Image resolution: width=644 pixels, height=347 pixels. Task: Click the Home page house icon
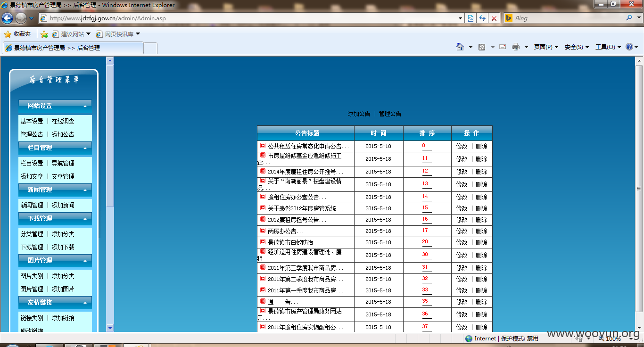pyautogui.click(x=460, y=47)
